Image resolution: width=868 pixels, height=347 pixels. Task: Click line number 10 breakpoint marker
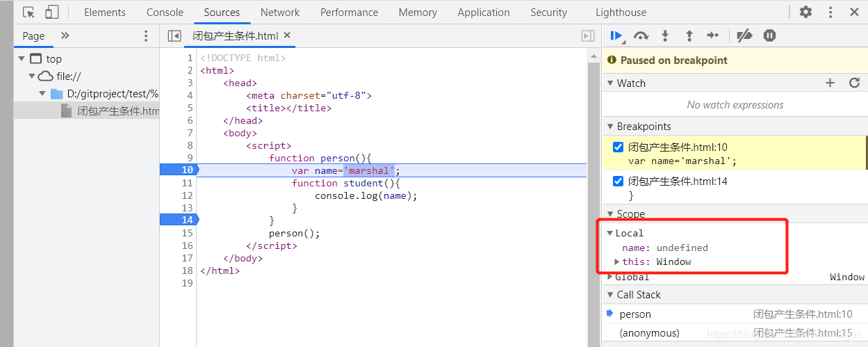point(179,170)
